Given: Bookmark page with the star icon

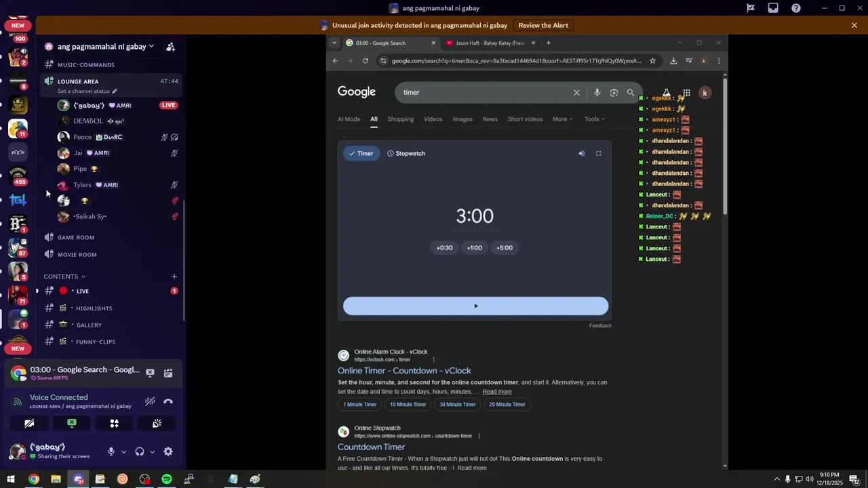Looking at the screenshot, I should (x=652, y=61).
